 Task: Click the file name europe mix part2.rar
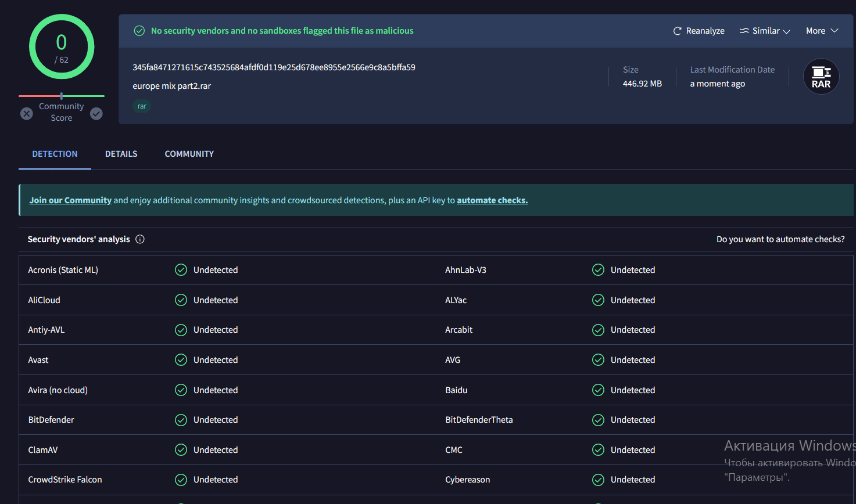[171, 86]
